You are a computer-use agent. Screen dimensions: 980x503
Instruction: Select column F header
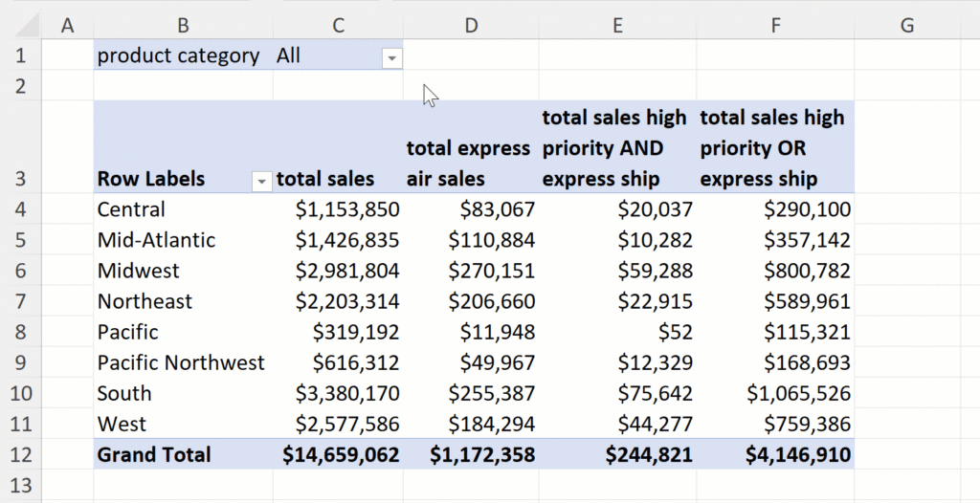coord(775,26)
